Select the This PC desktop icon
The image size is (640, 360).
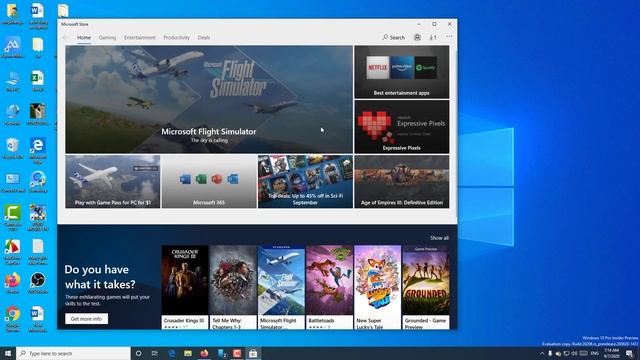click(x=13, y=81)
